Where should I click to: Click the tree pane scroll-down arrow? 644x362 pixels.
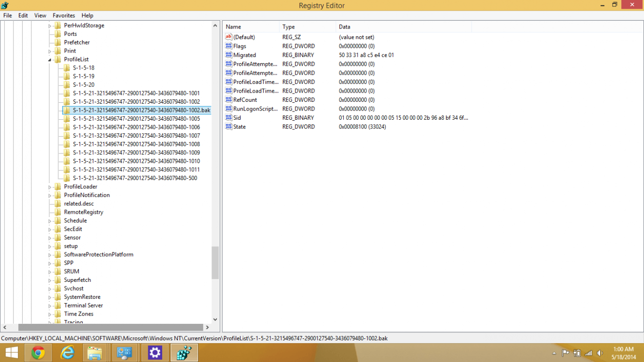[x=215, y=320]
